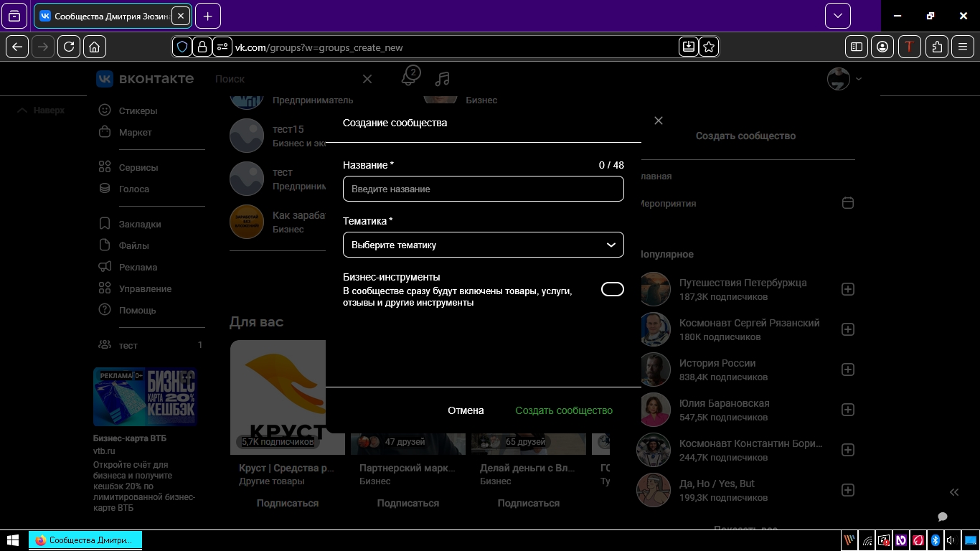
Task: Click the events calendar icon beside Мероприятия
Action: tap(847, 203)
